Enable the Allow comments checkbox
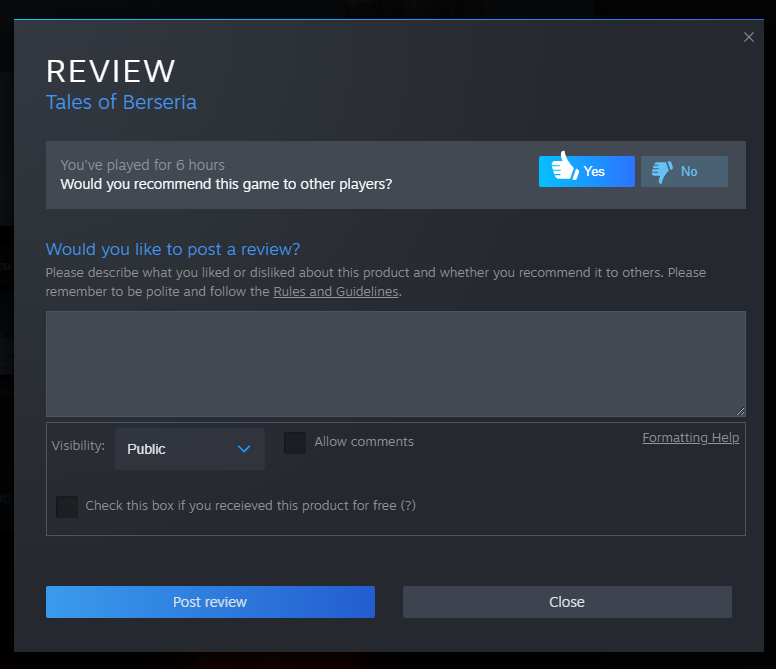Screen dimensions: 776x669 (294, 442)
